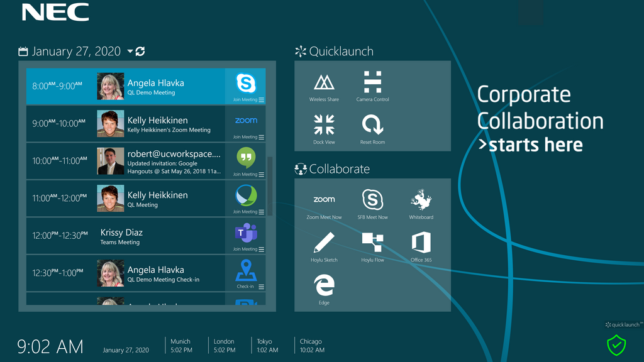
Task: Open options menu for the 11:00 AM QL Meeting
Action: [x=261, y=212]
